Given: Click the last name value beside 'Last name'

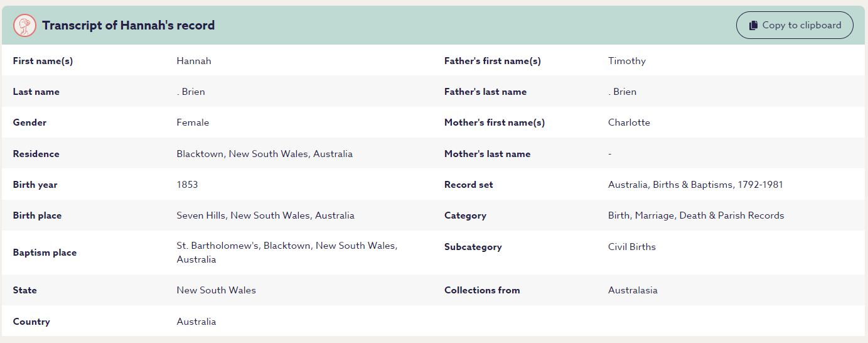Looking at the screenshot, I should click(x=191, y=92).
